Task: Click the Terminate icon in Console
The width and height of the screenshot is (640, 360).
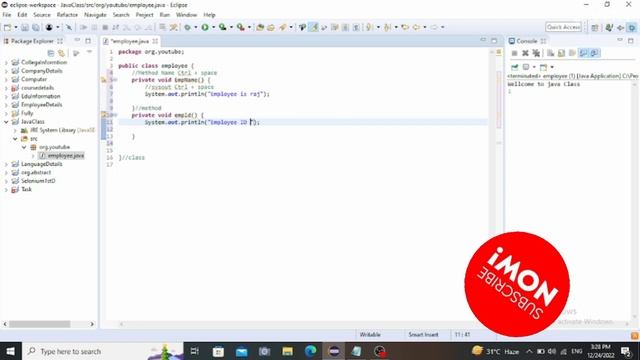Action: pyautogui.click(x=514, y=53)
